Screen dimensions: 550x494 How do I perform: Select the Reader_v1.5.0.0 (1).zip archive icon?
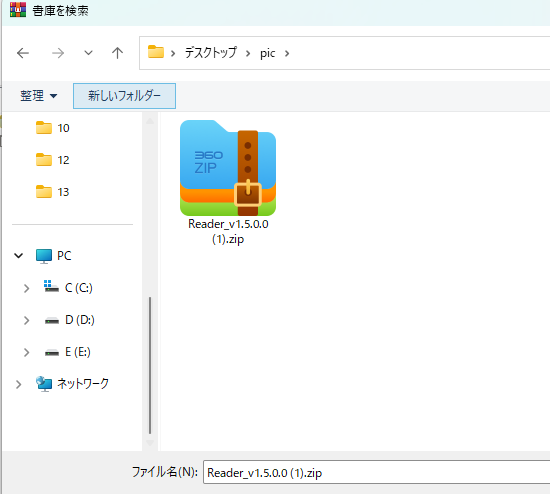[228, 168]
